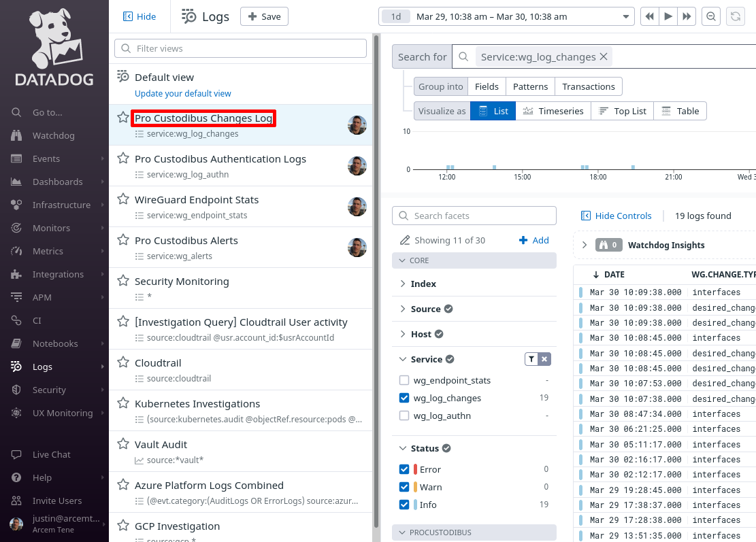Select the Patterns grouping tab
Screen dimensions: 756x542
pos(530,87)
